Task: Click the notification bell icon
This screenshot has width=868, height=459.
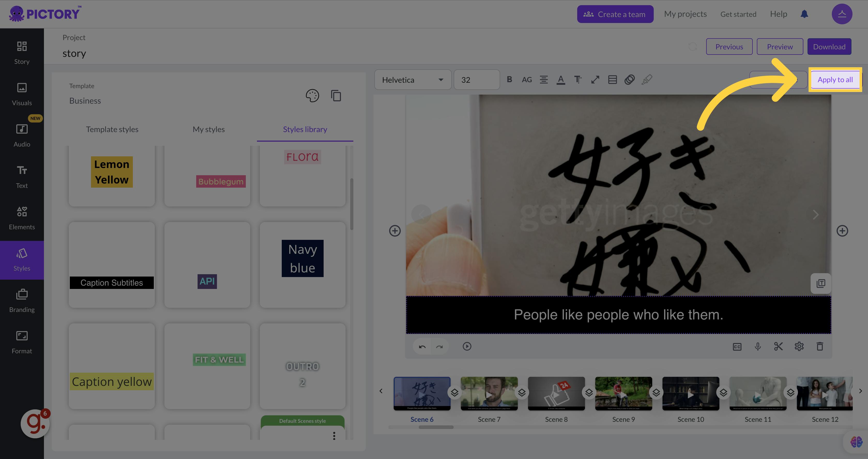Action: click(804, 14)
